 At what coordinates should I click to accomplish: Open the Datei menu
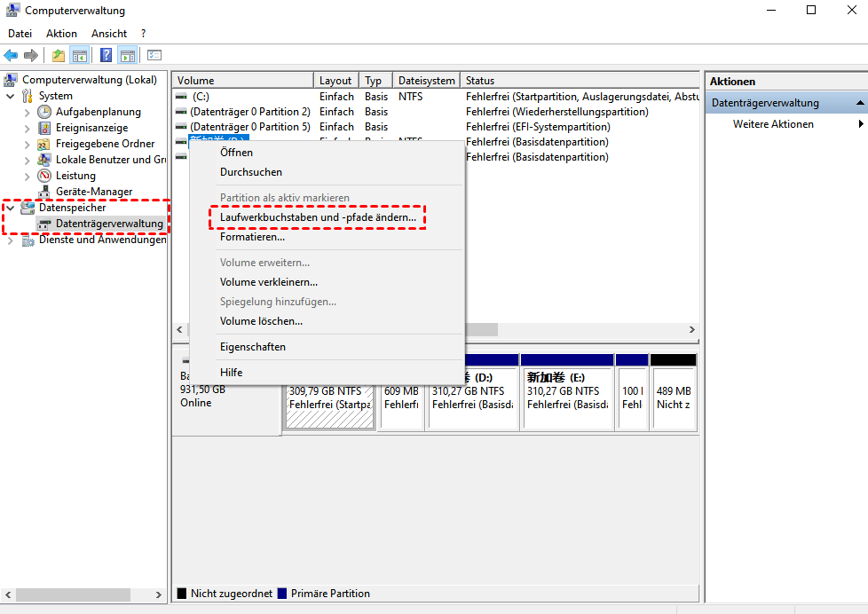[x=20, y=34]
